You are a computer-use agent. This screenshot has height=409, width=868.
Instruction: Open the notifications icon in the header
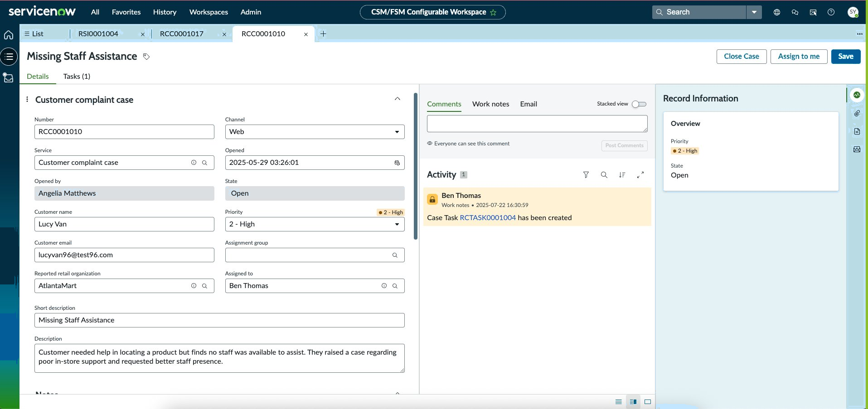pos(813,12)
